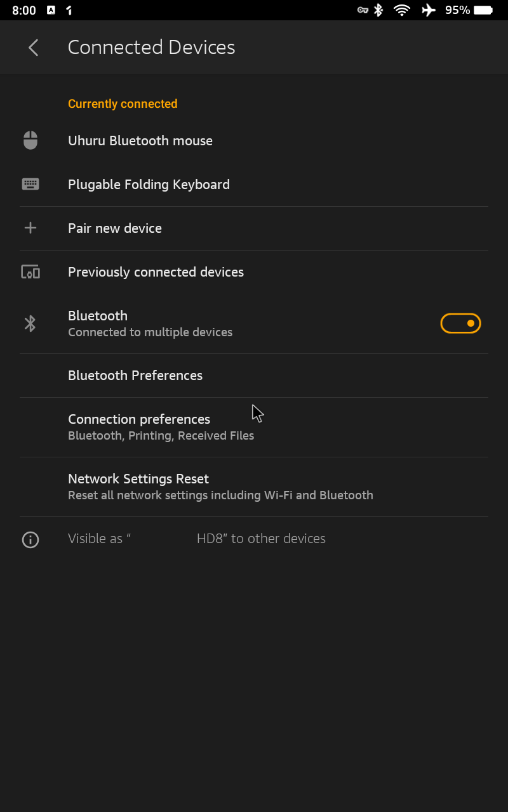Open Bluetooth Preferences

pos(135,376)
